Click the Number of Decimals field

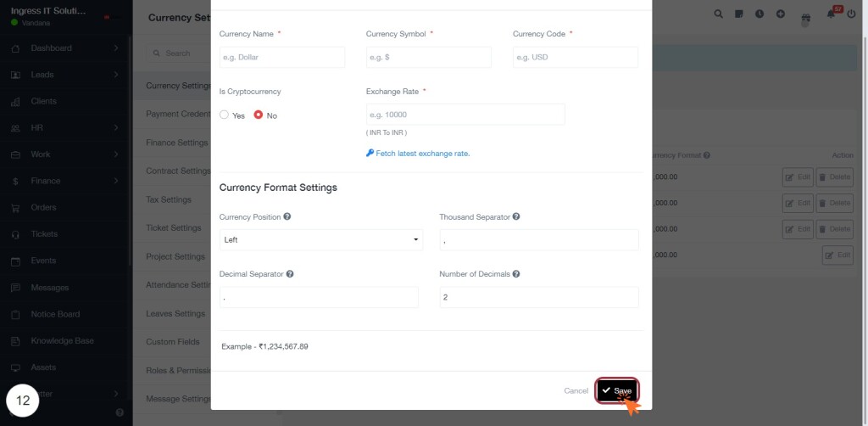click(539, 297)
